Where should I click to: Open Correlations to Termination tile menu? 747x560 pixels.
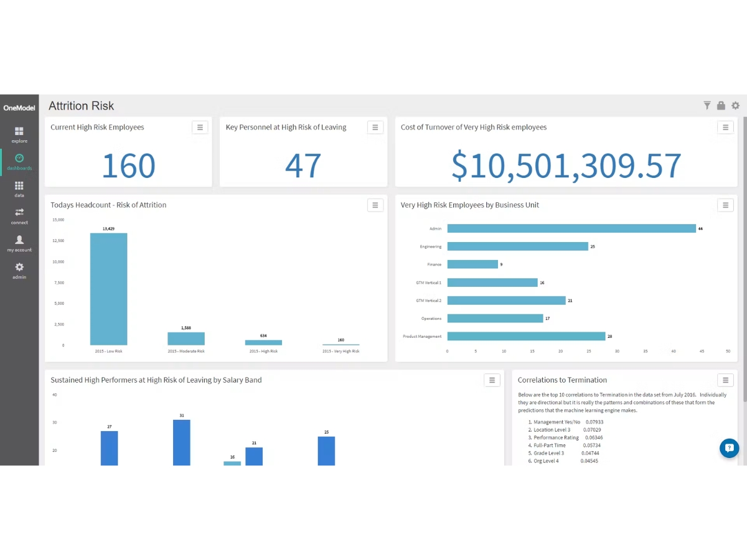pos(725,380)
